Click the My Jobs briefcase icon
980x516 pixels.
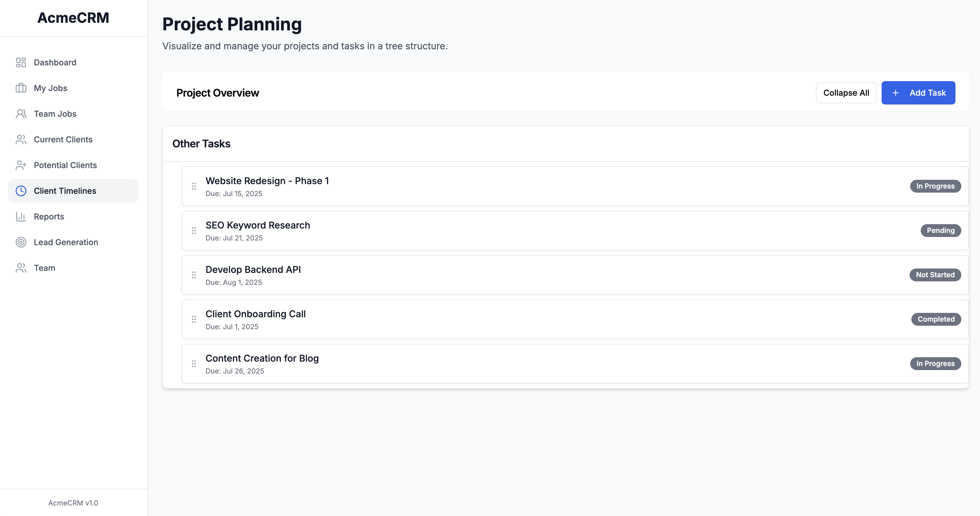[21, 88]
